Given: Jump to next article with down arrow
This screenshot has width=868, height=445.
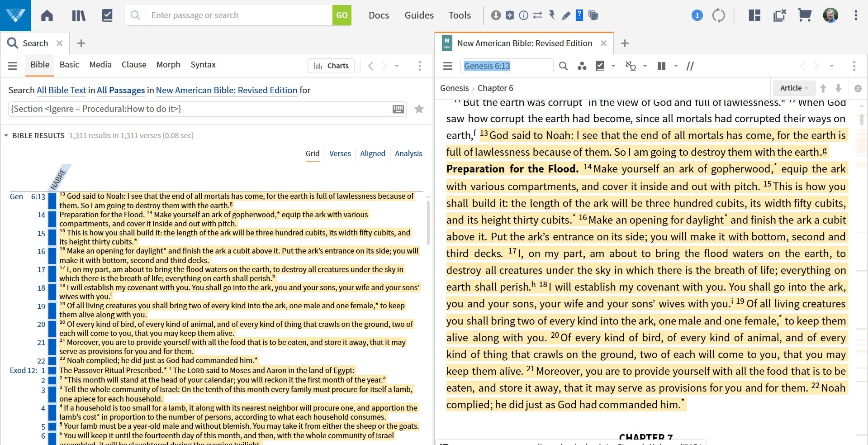Looking at the screenshot, I should click(838, 88).
